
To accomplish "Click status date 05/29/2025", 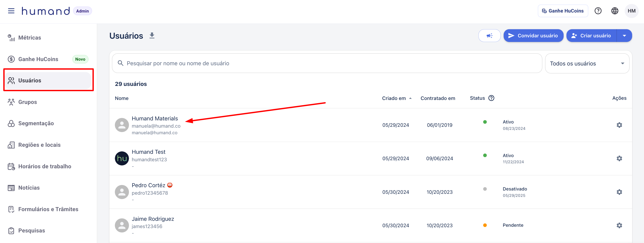I will (x=514, y=196).
